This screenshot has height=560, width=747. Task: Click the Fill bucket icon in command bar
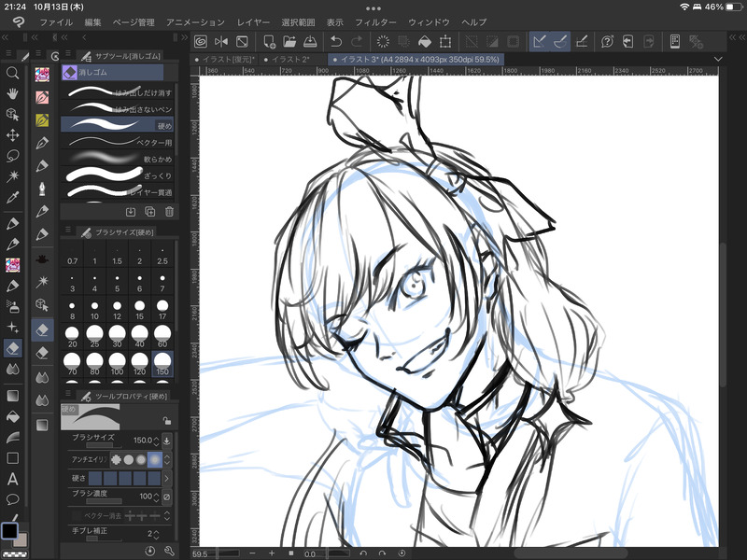point(425,42)
